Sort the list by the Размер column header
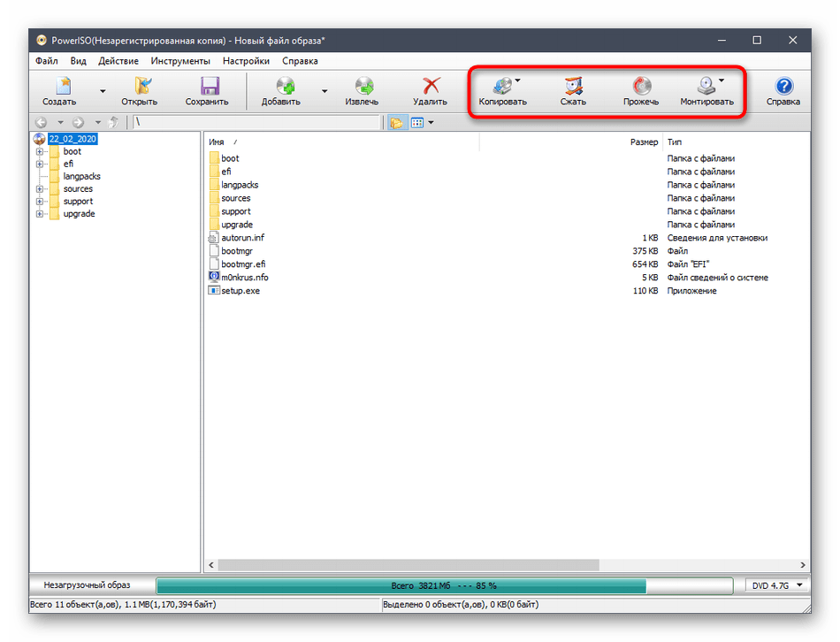The image size is (840, 642). click(643, 141)
